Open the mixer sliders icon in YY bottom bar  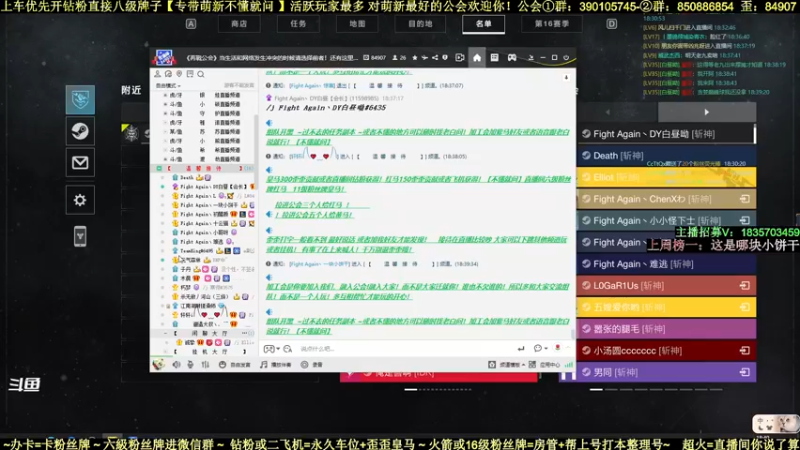point(205,365)
